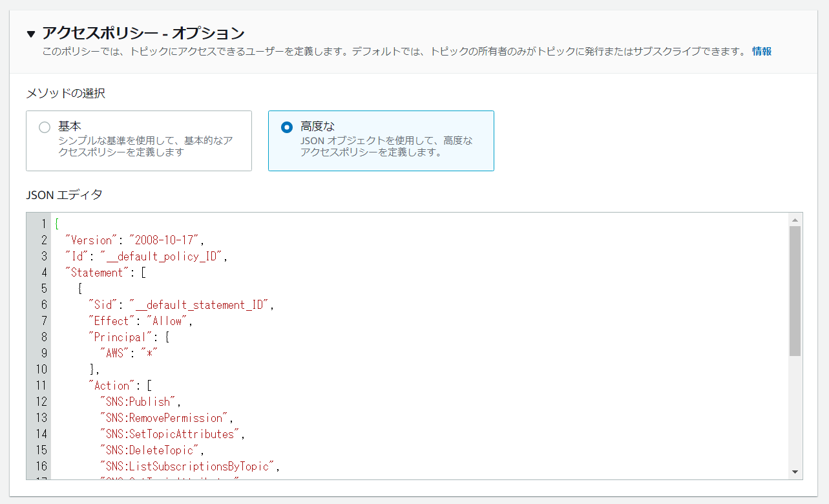Click the JSON editor vertical scrollbar thumb
Image resolution: width=829 pixels, height=504 pixels.
click(x=795, y=291)
